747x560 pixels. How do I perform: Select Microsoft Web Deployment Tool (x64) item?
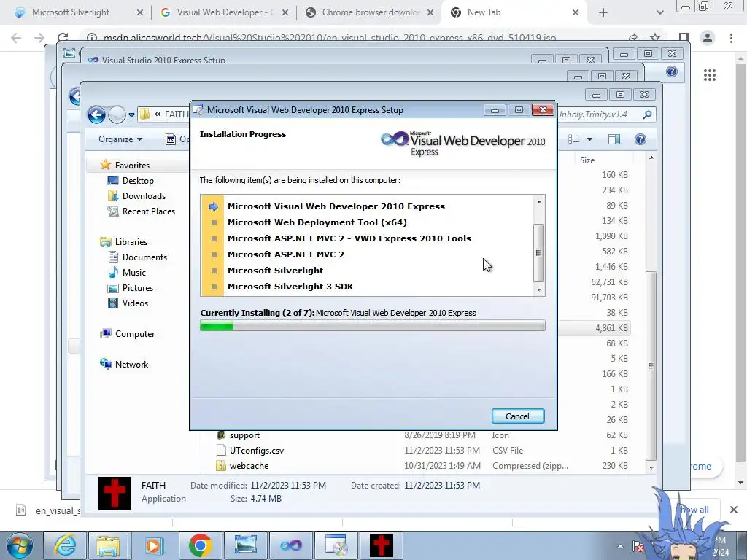(x=317, y=222)
